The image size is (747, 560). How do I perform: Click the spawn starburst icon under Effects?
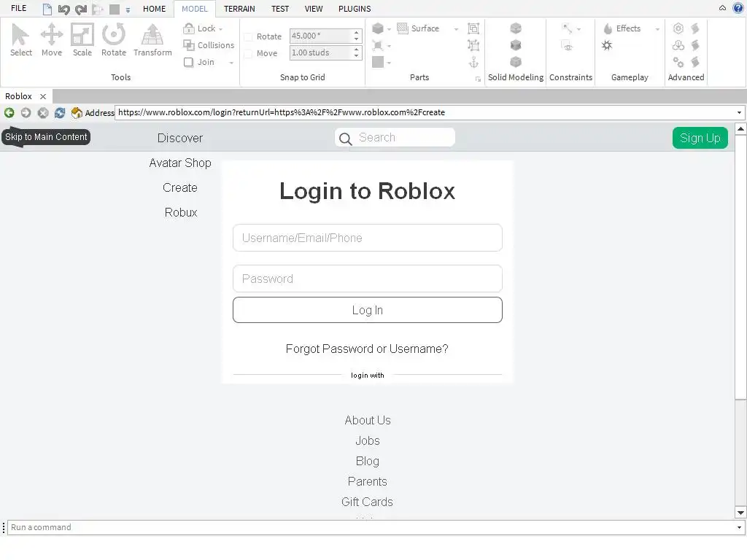coord(607,45)
